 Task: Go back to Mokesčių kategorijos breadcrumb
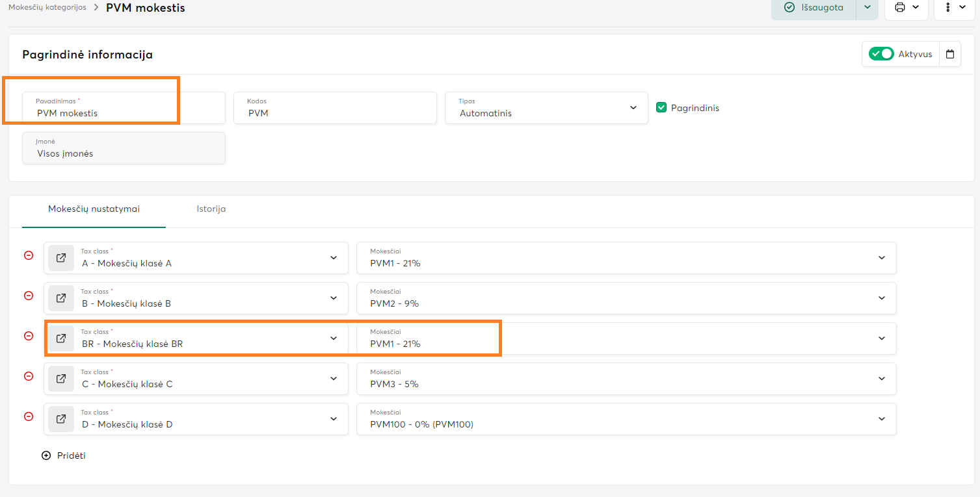point(47,8)
